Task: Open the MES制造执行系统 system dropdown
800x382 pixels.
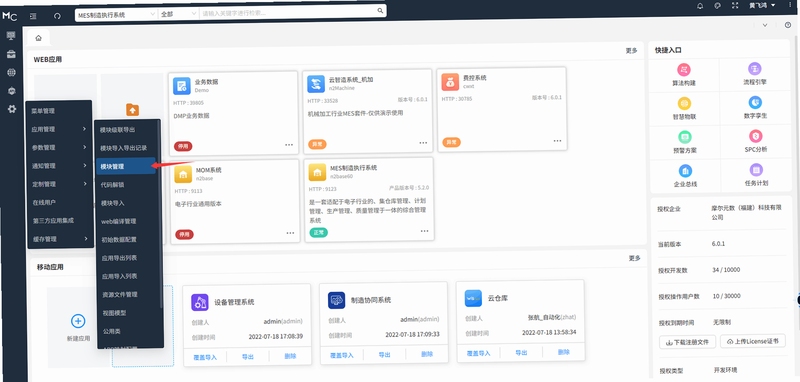Action: (x=116, y=15)
